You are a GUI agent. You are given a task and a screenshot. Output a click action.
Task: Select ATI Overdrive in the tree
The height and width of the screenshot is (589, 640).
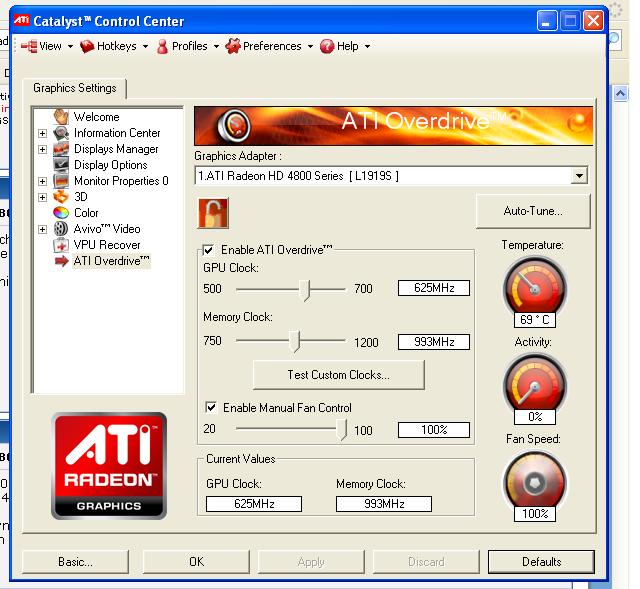pos(111,261)
